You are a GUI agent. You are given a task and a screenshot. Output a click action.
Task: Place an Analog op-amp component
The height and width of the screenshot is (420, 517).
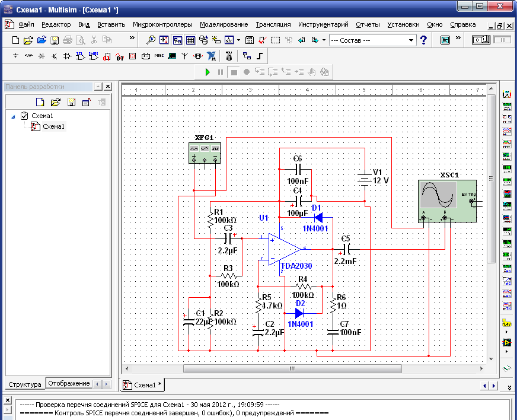(67, 56)
